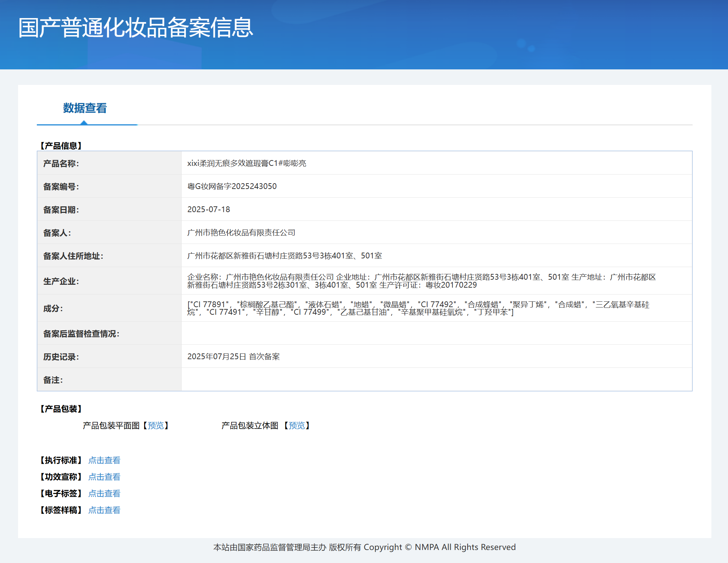Click the 备案人住所地址 row label

[x=73, y=256]
